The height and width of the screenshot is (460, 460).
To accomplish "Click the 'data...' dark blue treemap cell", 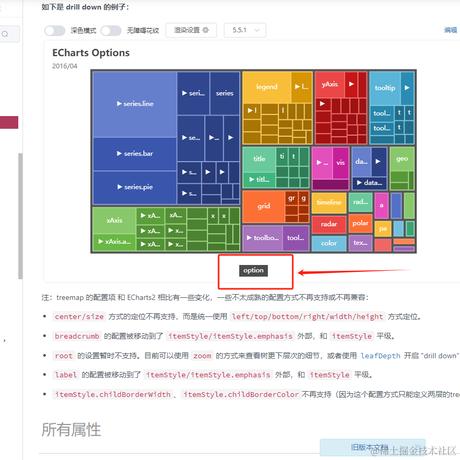I will point(369,183).
